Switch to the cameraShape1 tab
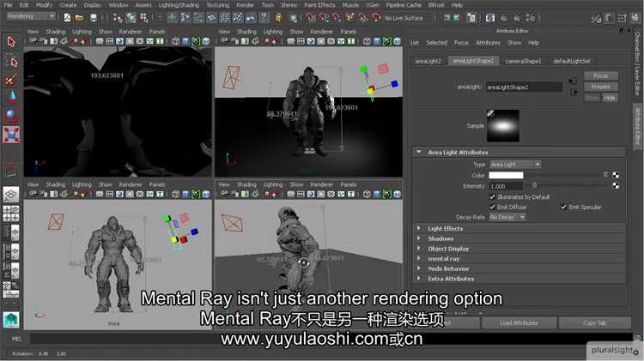The width and height of the screenshot is (644, 361). pos(523,61)
